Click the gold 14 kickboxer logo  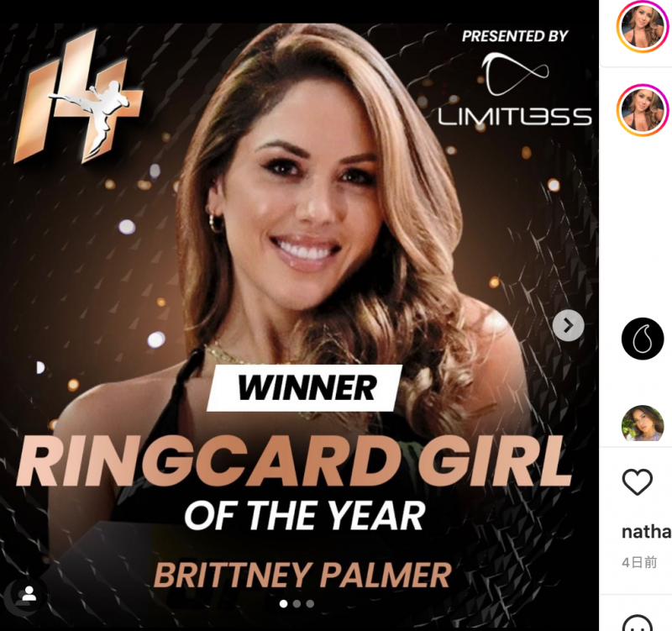78,97
